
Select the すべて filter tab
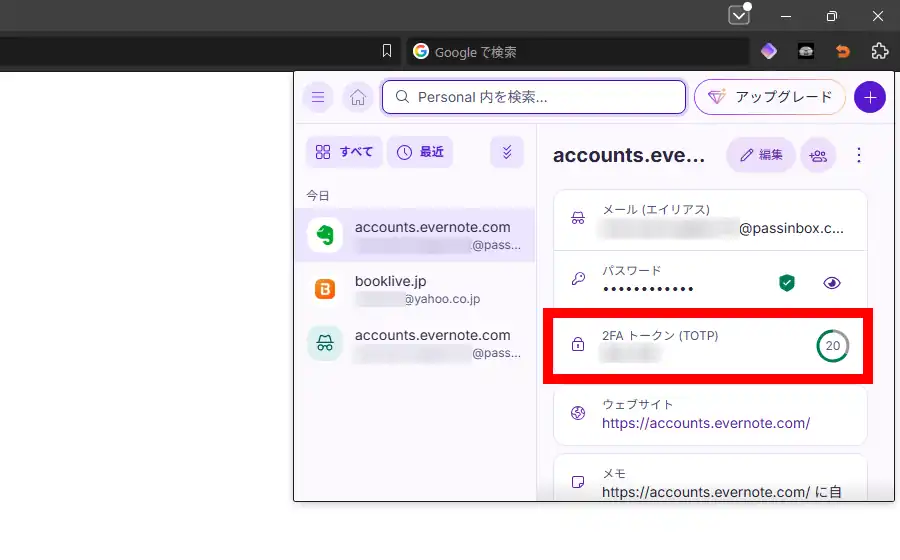(344, 152)
